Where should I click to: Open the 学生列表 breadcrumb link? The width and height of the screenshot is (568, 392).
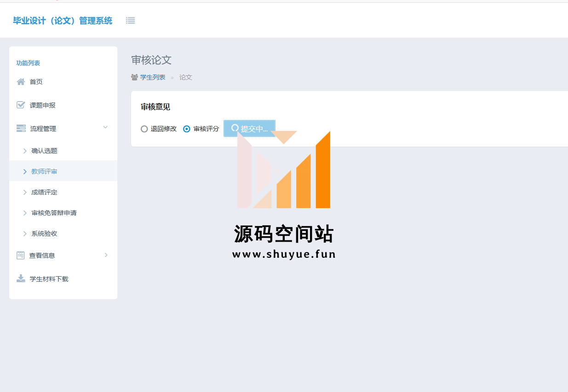pos(153,77)
